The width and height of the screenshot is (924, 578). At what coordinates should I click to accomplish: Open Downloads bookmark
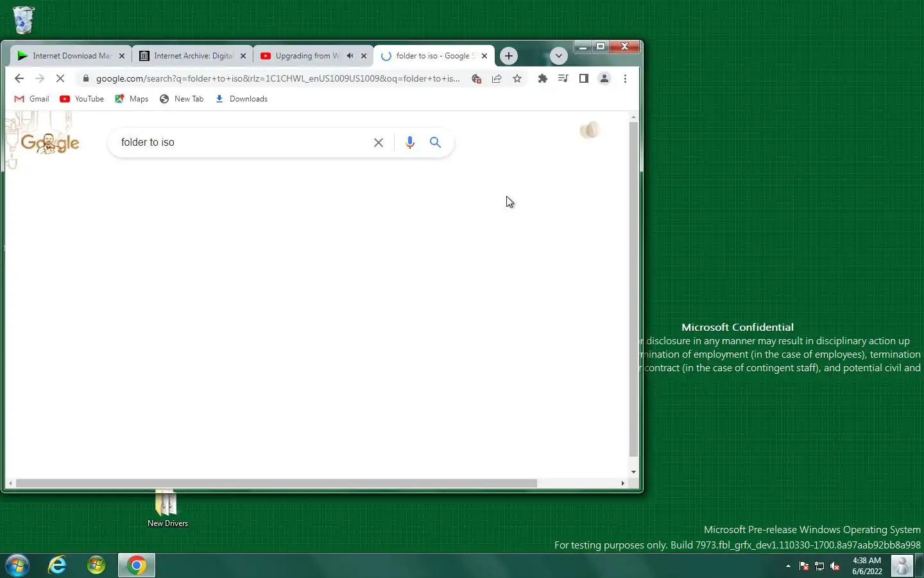click(241, 99)
